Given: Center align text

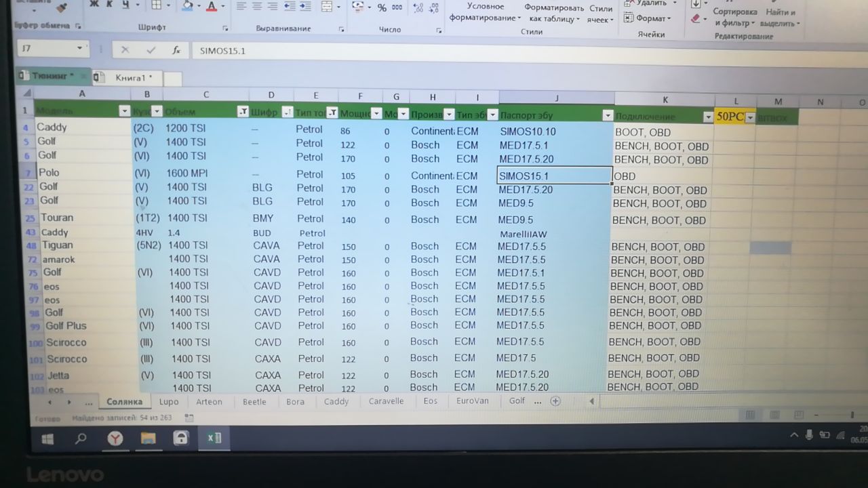Looking at the screenshot, I should [x=257, y=6].
